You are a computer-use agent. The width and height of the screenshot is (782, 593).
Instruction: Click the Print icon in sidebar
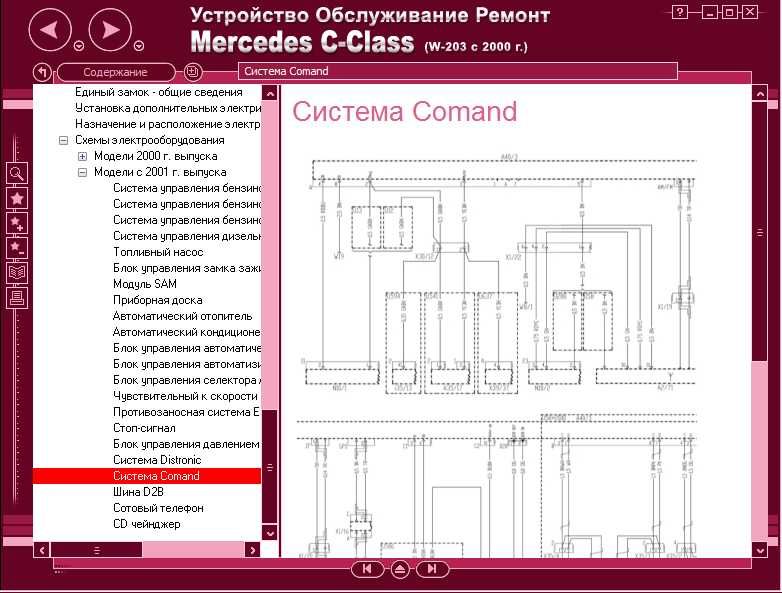coord(16,298)
